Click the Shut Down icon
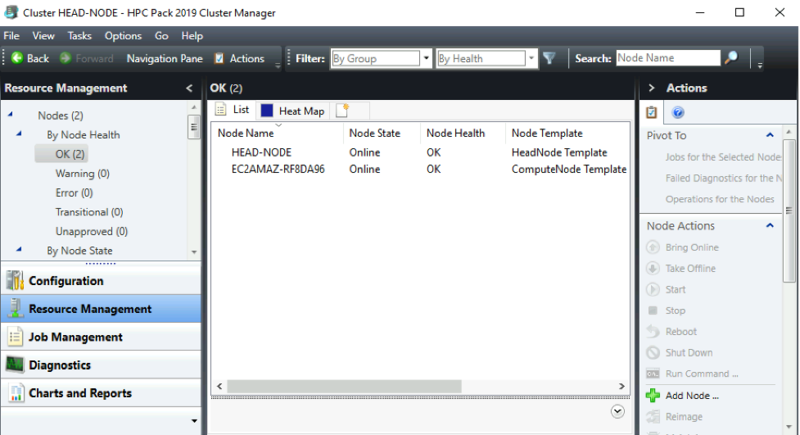 coord(653,352)
